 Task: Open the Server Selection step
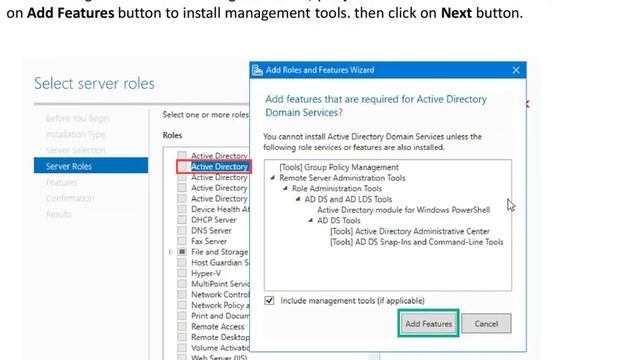pyautogui.click(x=76, y=150)
